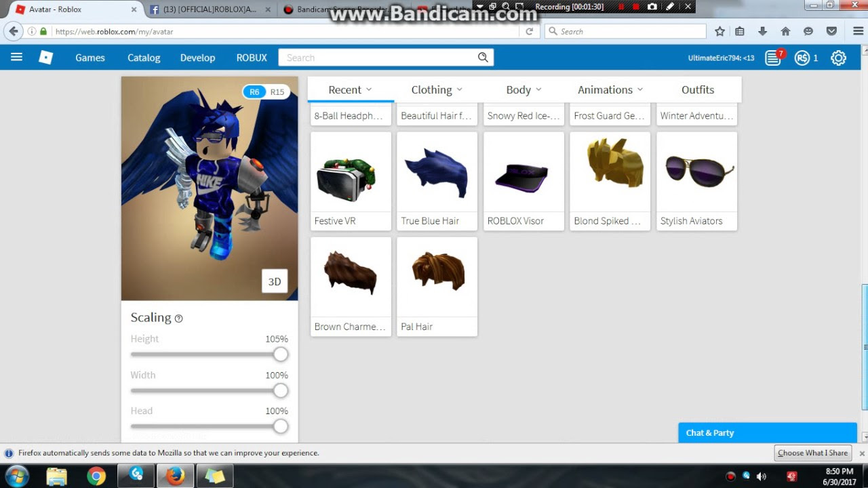Screen dimensions: 868x488
Task: Expand the Animations tab dropdown
Action: click(610, 89)
